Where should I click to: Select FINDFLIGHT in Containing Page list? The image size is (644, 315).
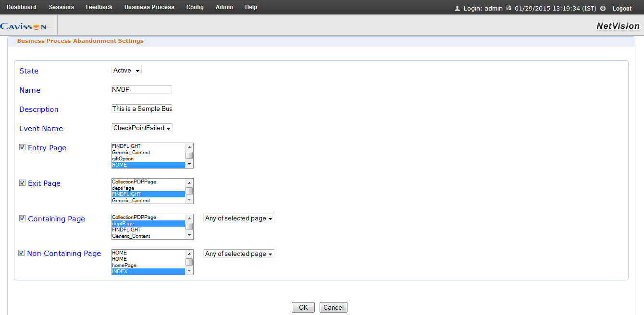[x=149, y=230]
